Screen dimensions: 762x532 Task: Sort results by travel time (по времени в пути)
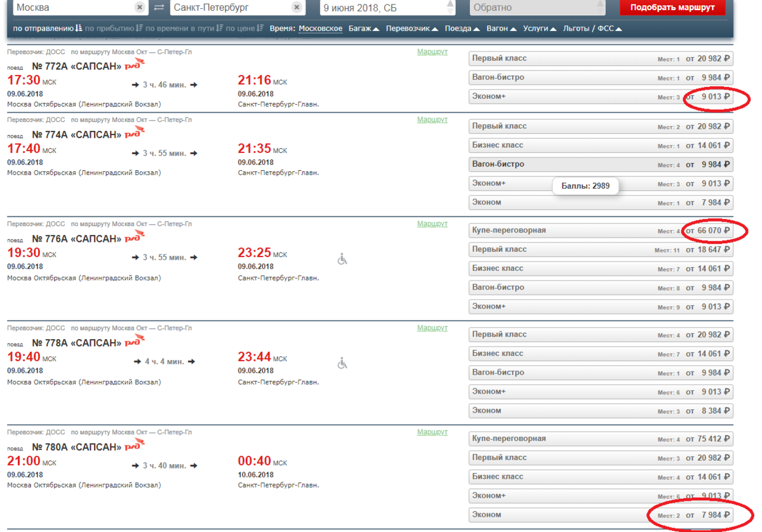[184, 29]
